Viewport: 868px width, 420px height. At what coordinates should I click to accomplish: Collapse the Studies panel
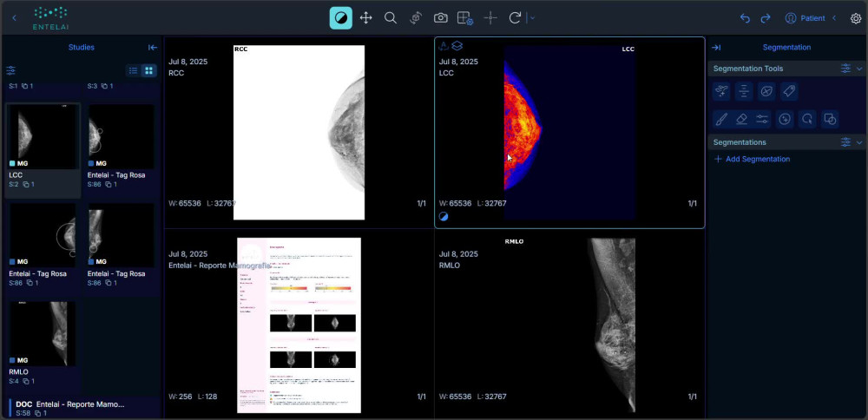(x=153, y=48)
